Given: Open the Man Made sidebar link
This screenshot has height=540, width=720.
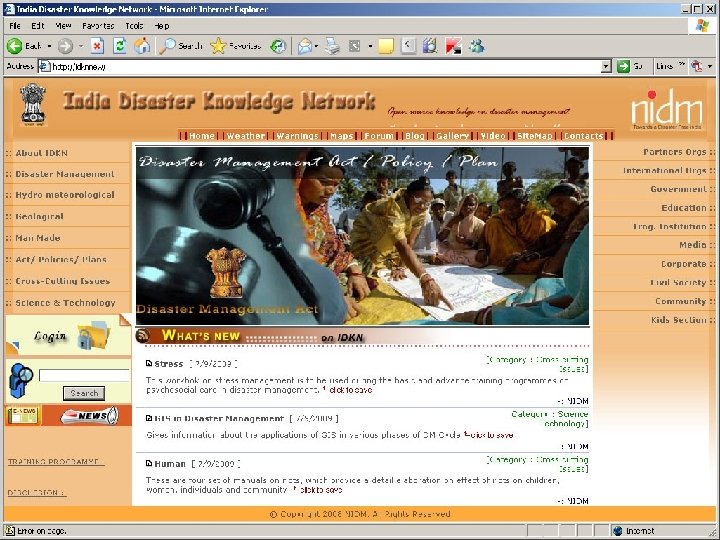Looking at the screenshot, I should (x=38, y=238).
